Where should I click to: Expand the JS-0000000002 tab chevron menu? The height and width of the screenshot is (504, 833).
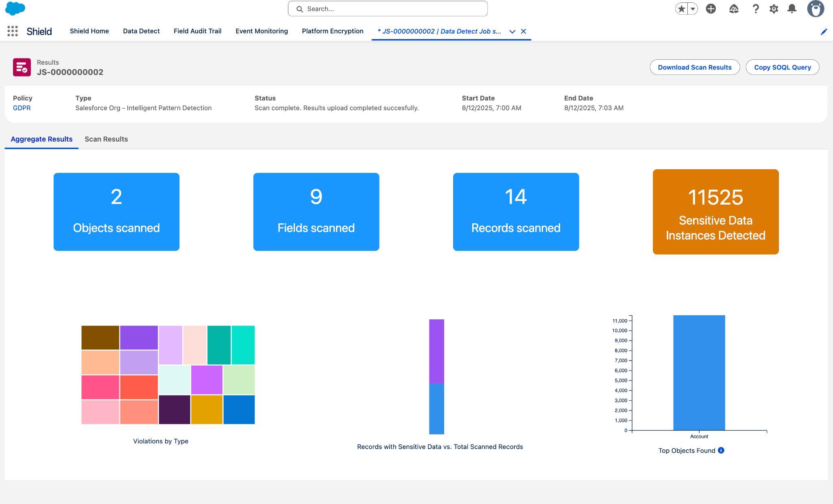click(x=512, y=31)
